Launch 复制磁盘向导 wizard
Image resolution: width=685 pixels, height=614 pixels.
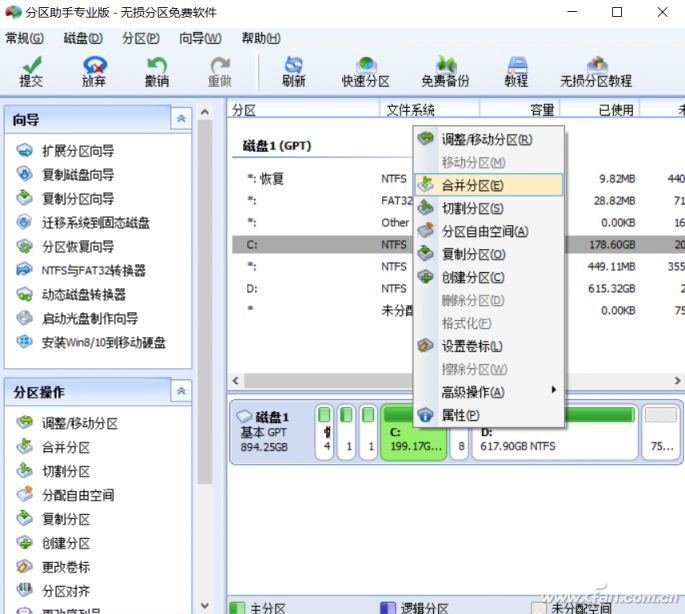(x=66, y=174)
